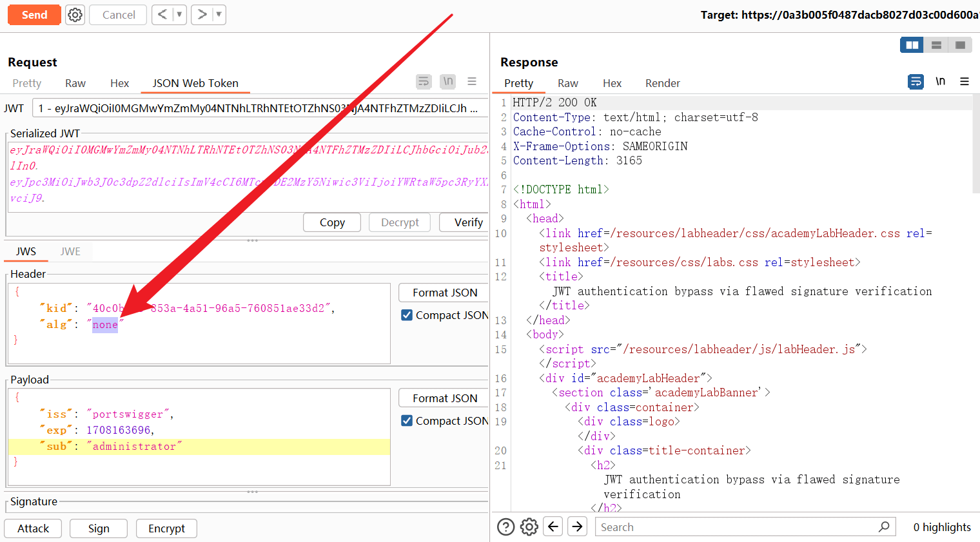Open request settings gear icon next to Send
The width and height of the screenshot is (980, 542).
point(75,15)
